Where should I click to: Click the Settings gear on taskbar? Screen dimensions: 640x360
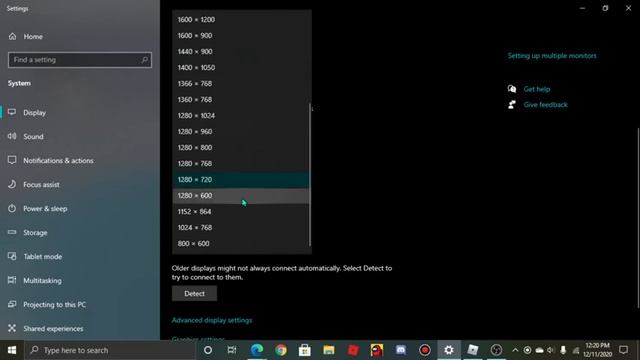click(x=449, y=350)
